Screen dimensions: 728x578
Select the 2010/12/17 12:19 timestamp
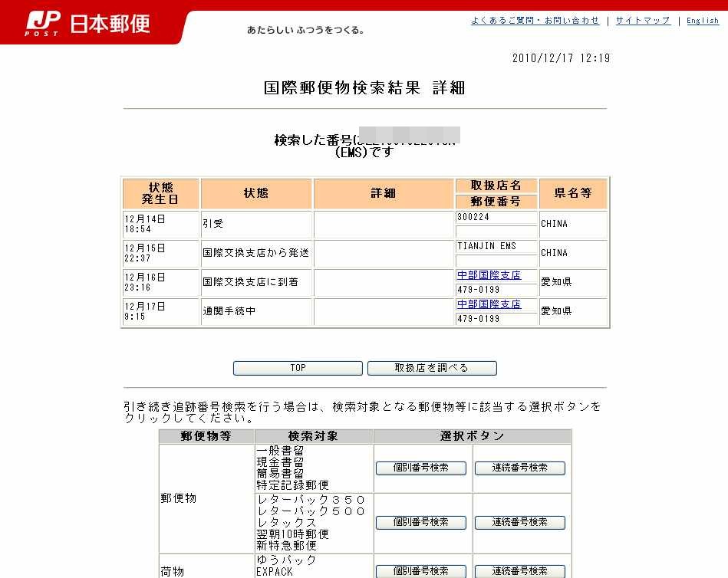click(561, 58)
